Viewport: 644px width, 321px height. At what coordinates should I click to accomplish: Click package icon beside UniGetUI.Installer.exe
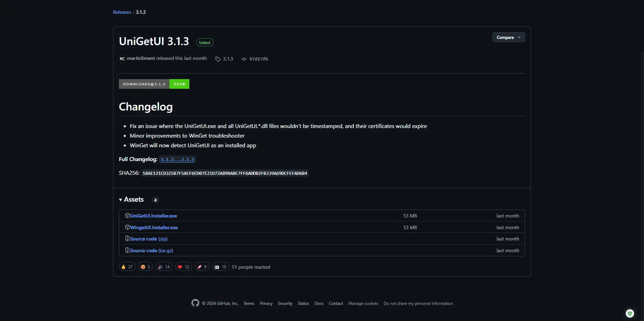coord(127,215)
